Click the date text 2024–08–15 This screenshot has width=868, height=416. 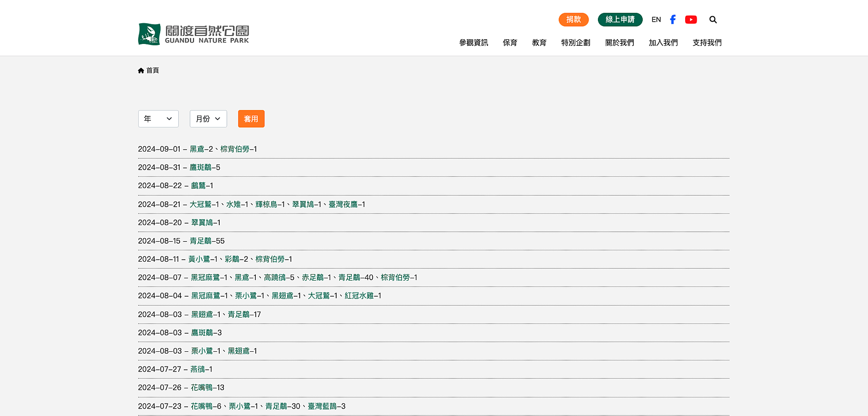(159, 241)
